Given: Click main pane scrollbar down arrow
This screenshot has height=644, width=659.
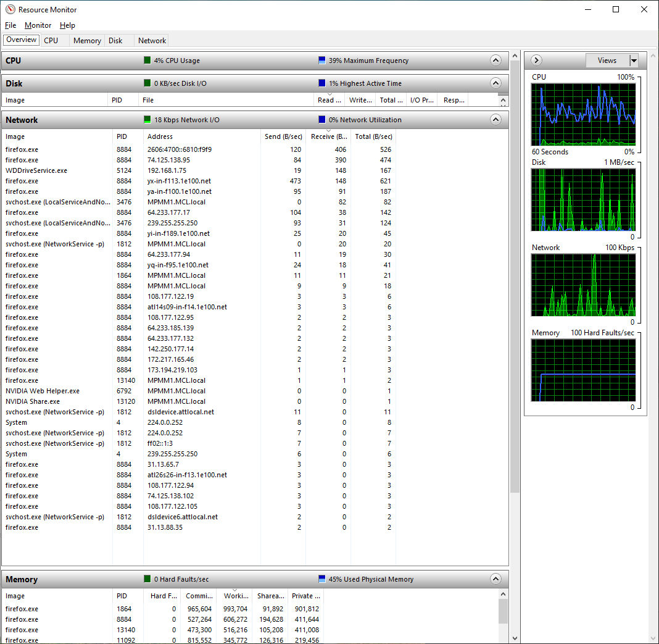Looking at the screenshot, I should (515, 638).
